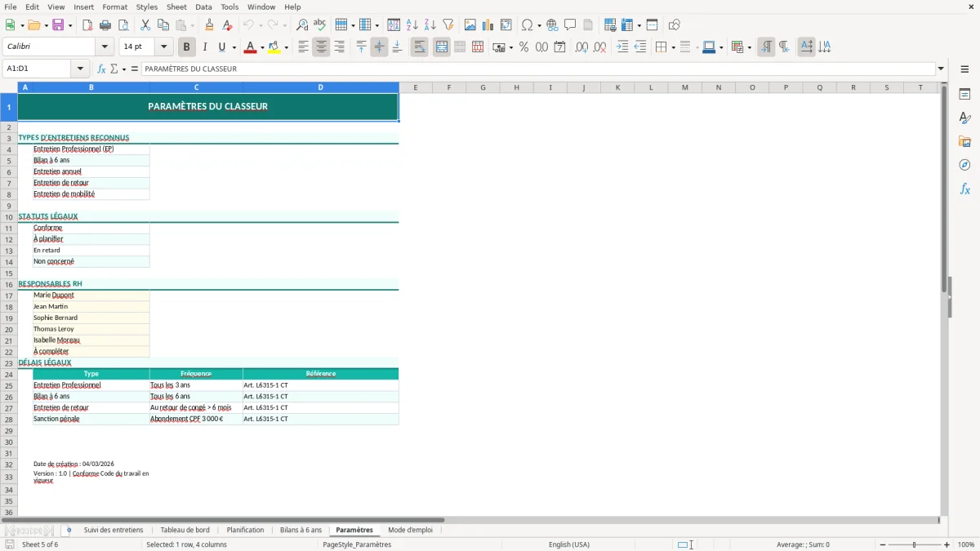Click zoom out minus button

[883, 544]
